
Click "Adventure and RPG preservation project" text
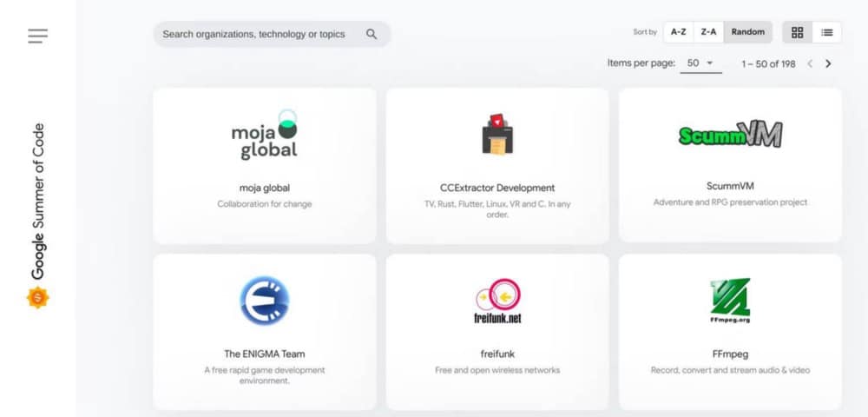730,202
